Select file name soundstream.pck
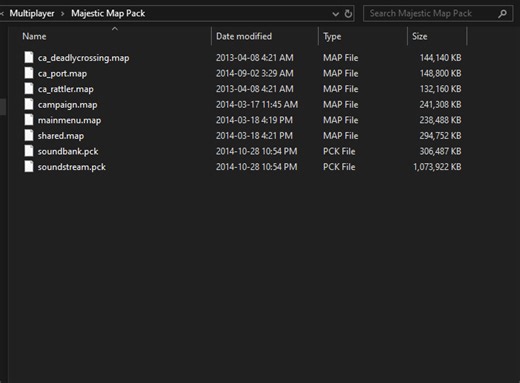Viewport: 520px width, 383px height. point(72,167)
